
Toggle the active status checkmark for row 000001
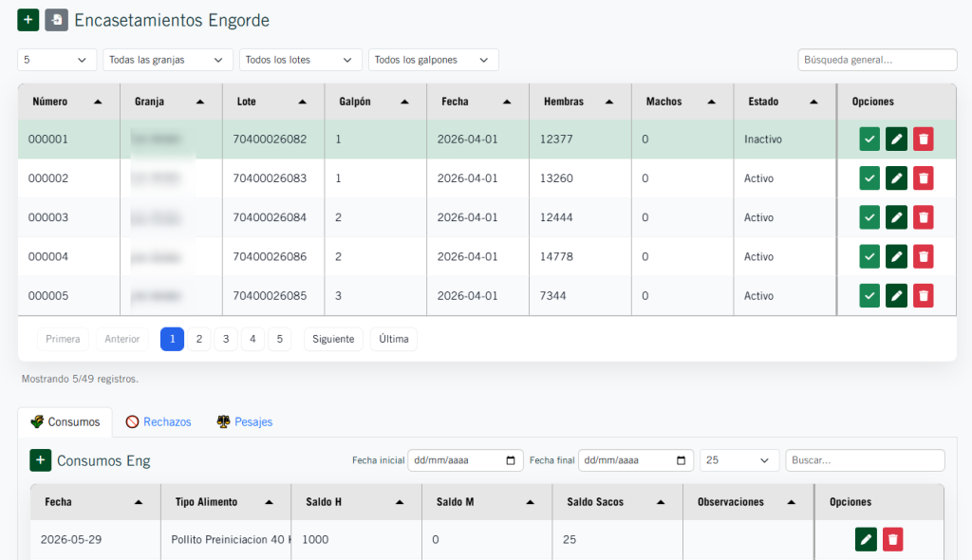869,140
